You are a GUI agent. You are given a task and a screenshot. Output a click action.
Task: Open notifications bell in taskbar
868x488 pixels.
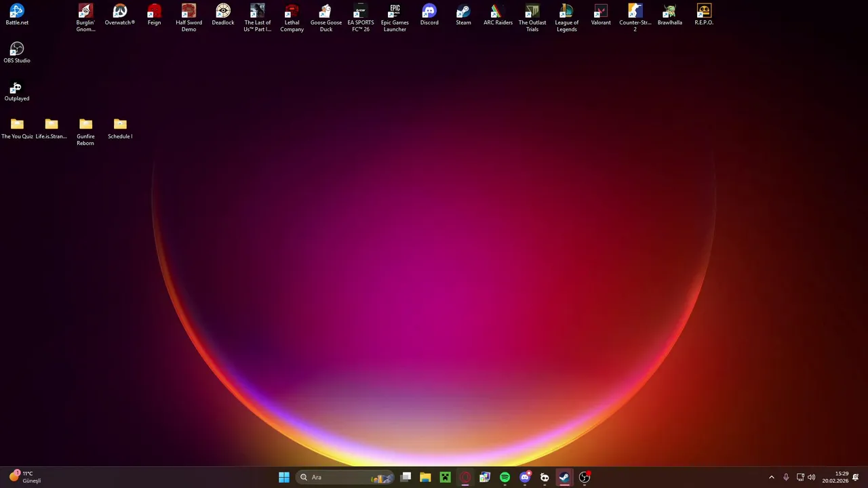856,477
